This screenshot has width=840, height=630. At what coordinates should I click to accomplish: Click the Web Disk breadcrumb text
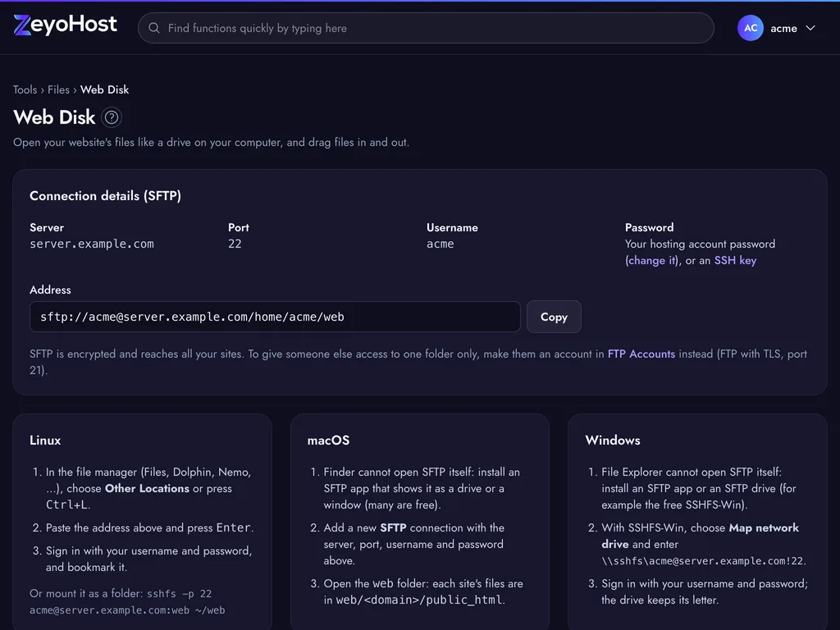(x=104, y=89)
